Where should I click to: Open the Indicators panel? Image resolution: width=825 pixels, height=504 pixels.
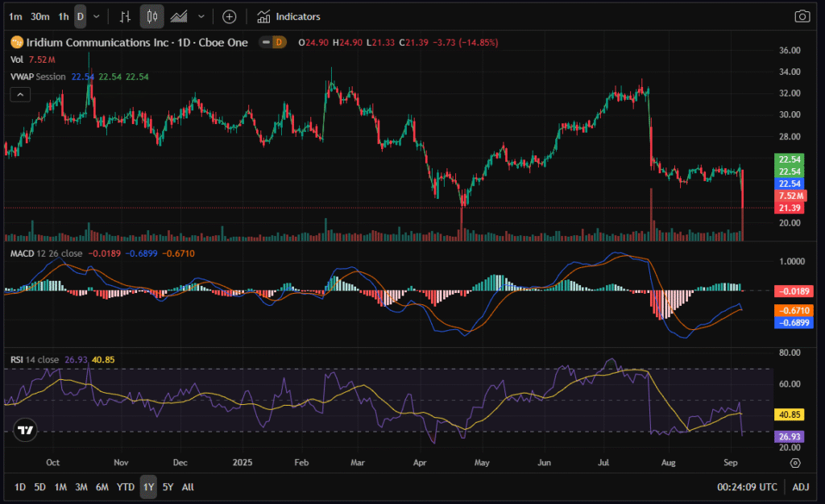(x=288, y=16)
